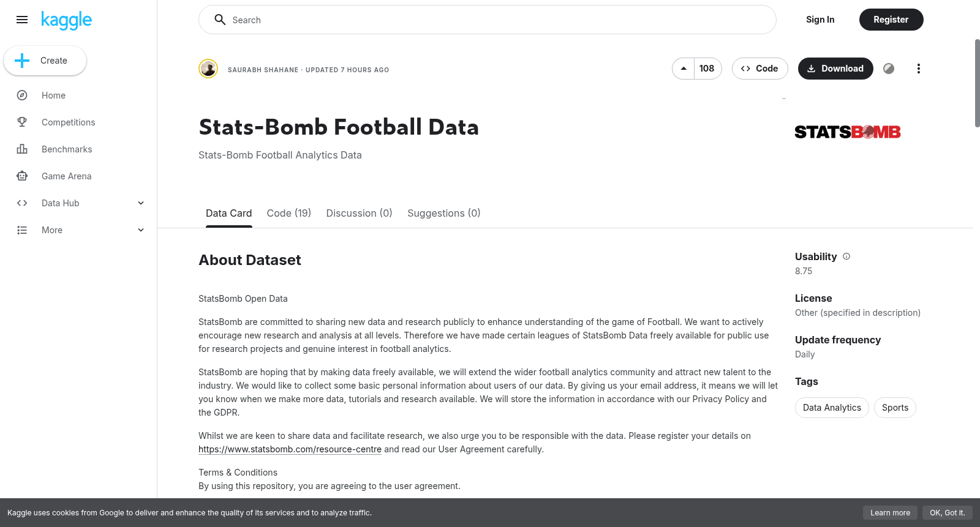Click the usability info icon

tap(846, 256)
